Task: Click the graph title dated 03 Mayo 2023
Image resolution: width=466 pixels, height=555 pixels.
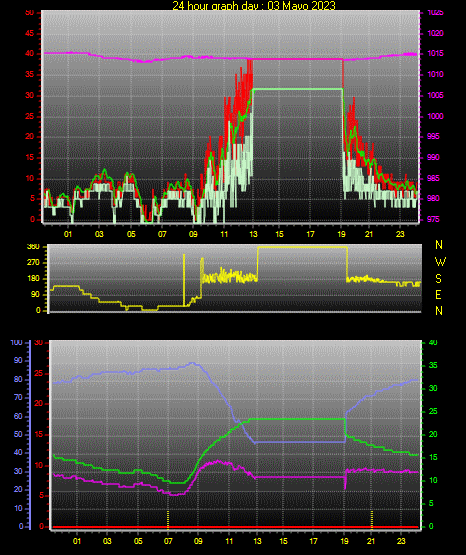Action: (254, 5)
